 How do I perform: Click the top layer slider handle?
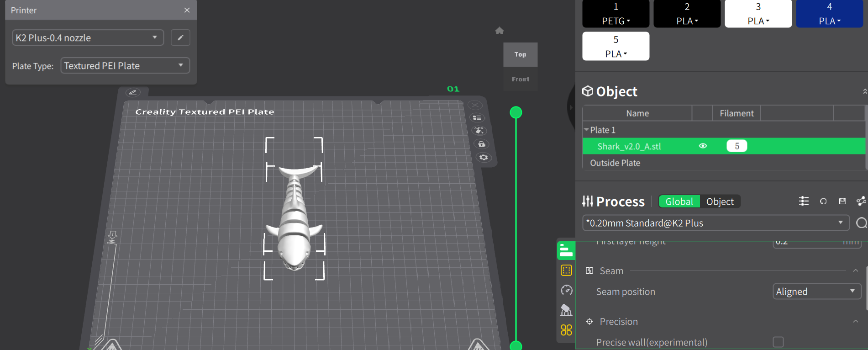coord(516,112)
